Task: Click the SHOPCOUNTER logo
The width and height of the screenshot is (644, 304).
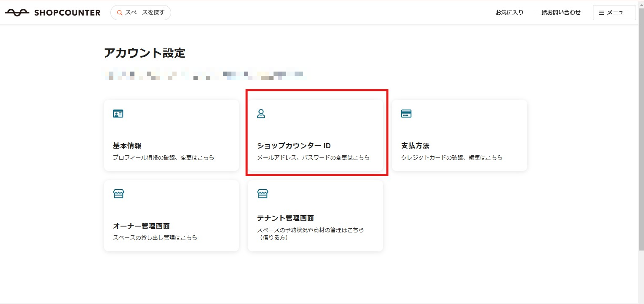Action: [53, 13]
